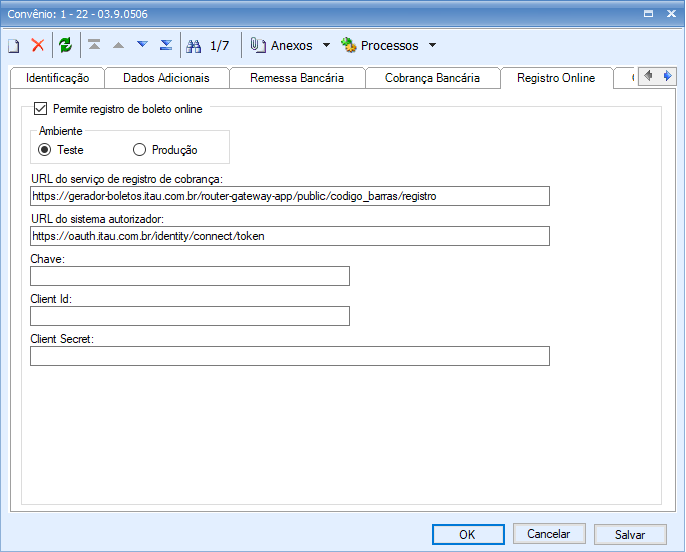Focus the Chave input field
Viewport: 686px width, 552px height.
[190, 276]
